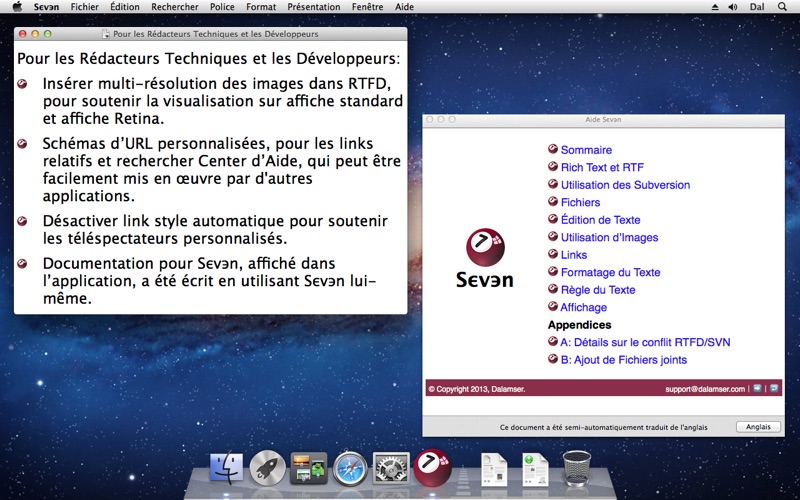
Task: Open the Aide menu
Action: [405, 7]
